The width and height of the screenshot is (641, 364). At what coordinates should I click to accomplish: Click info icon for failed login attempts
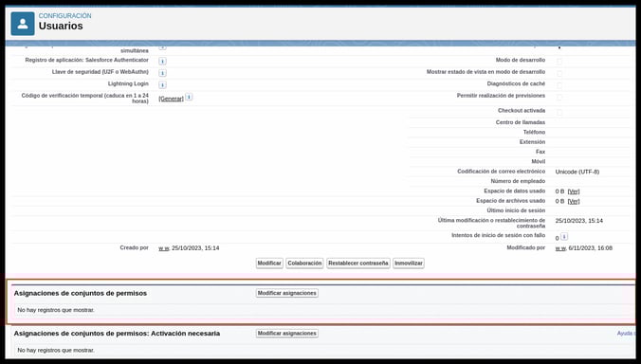[x=564, y=237]
